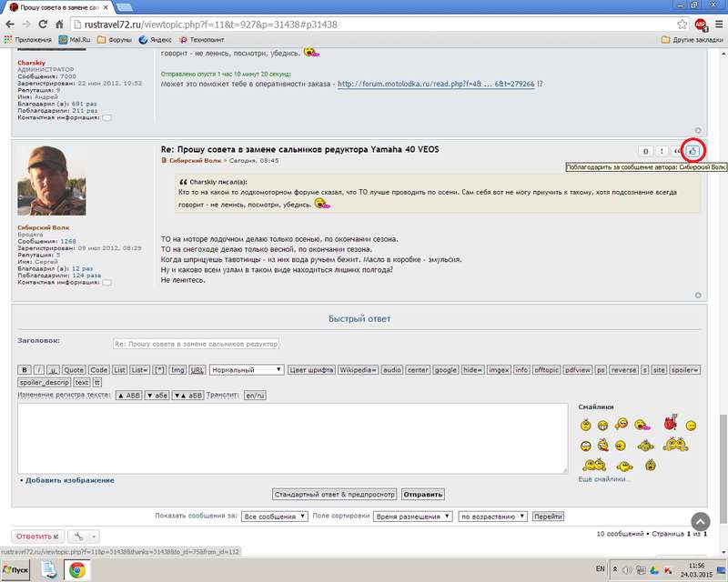Click the Chrome icon in the taskbar
Screen dimensions: 728x582
coord(77,570)
